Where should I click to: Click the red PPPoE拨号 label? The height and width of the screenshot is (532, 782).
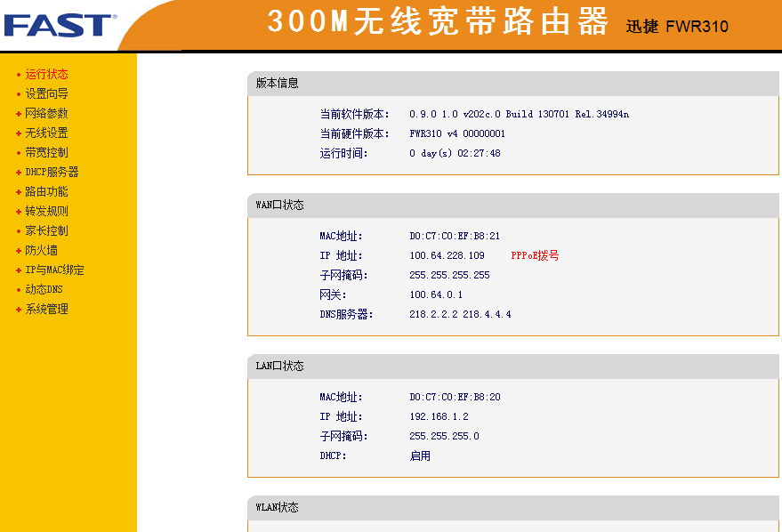pyautogui.click(x=535, y=256)
